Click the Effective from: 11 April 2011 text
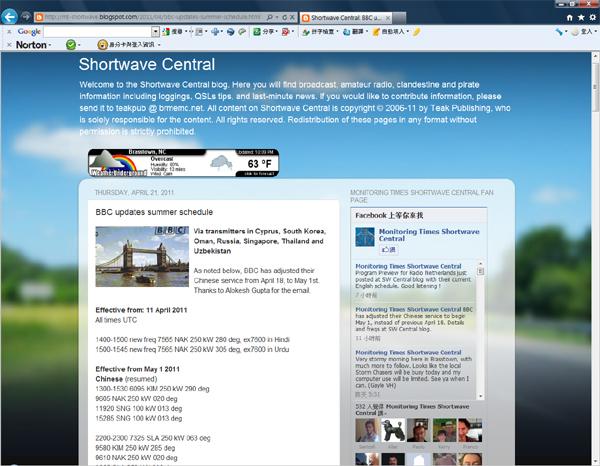 (141, 310)
